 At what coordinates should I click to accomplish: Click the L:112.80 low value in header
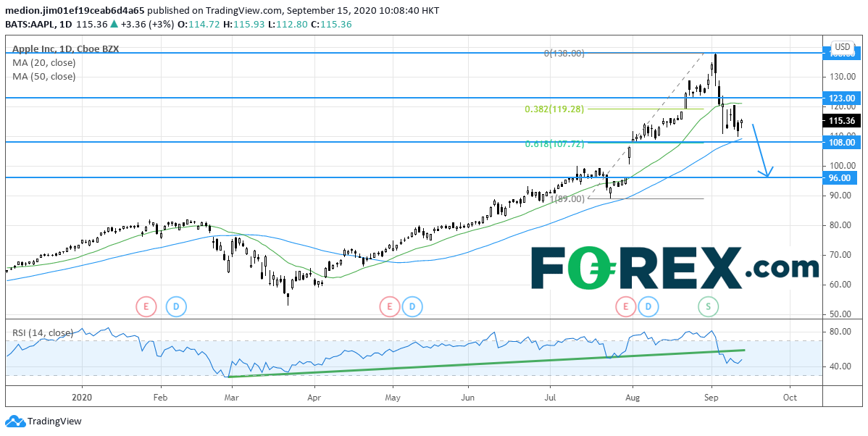289,25
